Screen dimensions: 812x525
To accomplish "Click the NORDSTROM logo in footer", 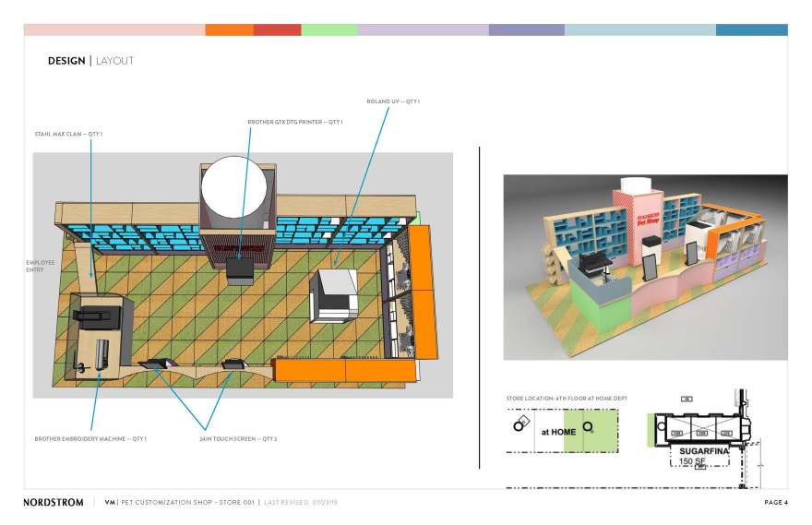I will 54,502.
